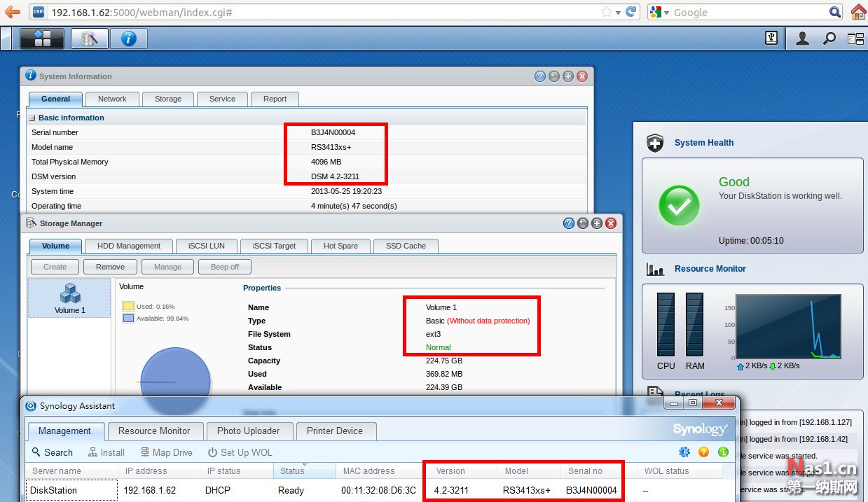This screenshot has height=502, width=868.
Task: Click the Manage volume button
Action: click(167, 267)
